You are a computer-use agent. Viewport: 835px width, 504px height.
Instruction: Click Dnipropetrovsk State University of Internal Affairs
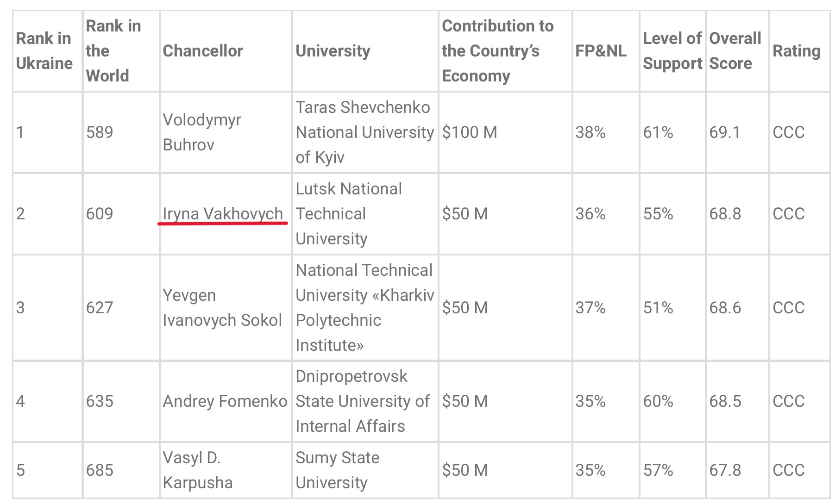point(363,401)
